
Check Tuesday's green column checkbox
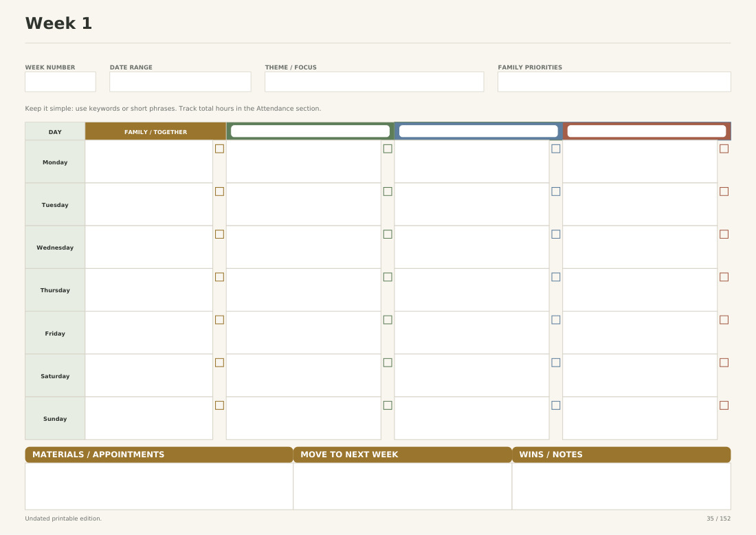tap(388, 192)
